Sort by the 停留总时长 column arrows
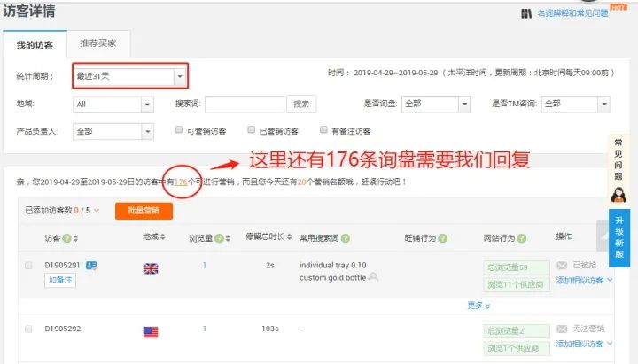The image size is (638, 364). tap(289, 236)
